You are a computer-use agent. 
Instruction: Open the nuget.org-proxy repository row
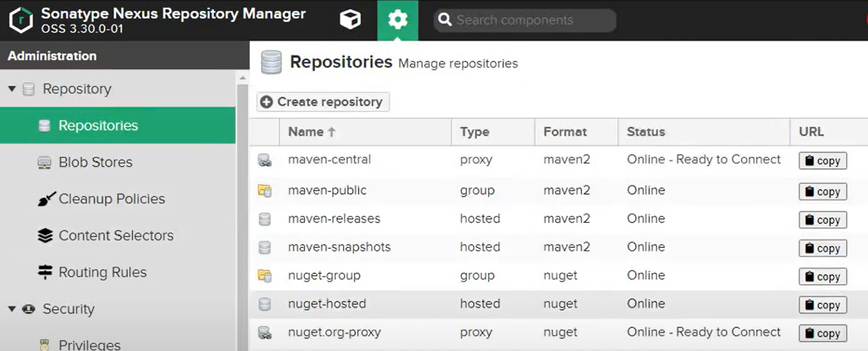pyautogui.click(x=559, y=333)
